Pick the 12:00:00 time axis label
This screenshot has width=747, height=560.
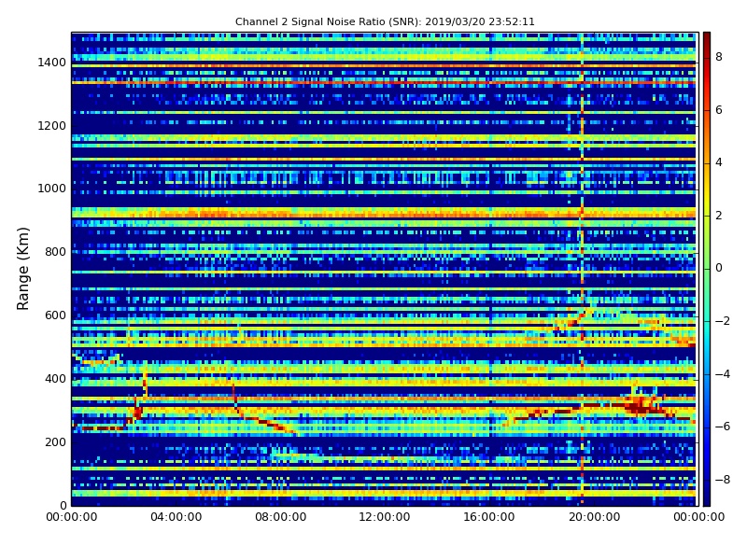[385, 517]
